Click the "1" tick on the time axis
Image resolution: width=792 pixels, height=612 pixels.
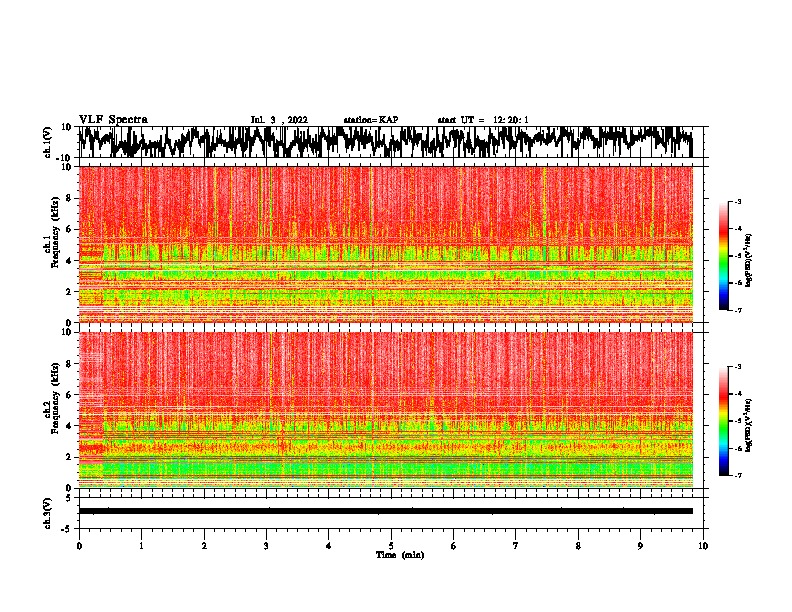tap(141, 546)
